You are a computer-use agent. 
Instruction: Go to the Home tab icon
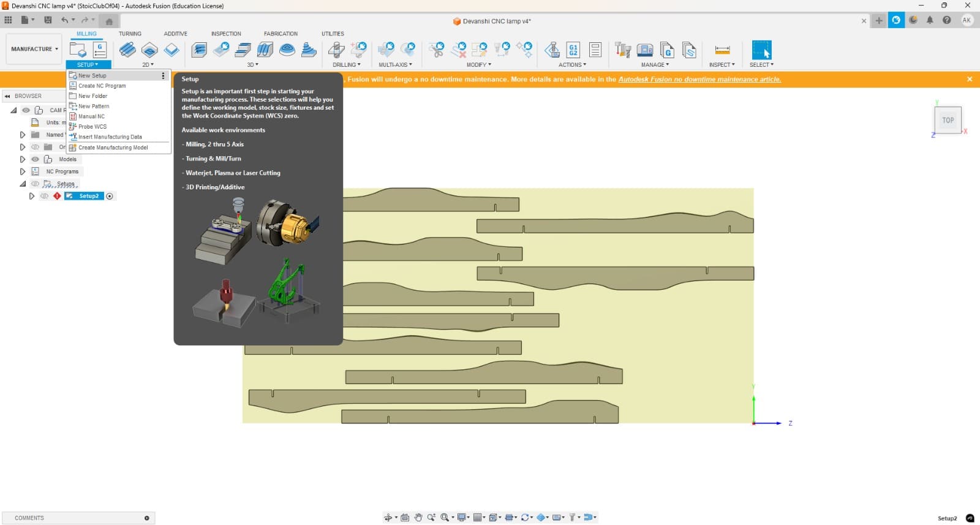point(109,21)
